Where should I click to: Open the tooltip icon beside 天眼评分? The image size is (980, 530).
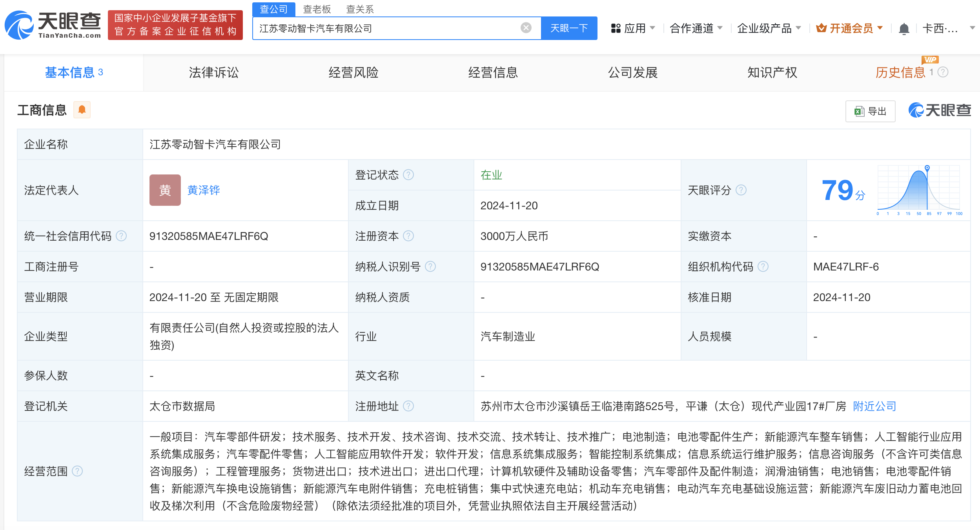click(741, 191)
